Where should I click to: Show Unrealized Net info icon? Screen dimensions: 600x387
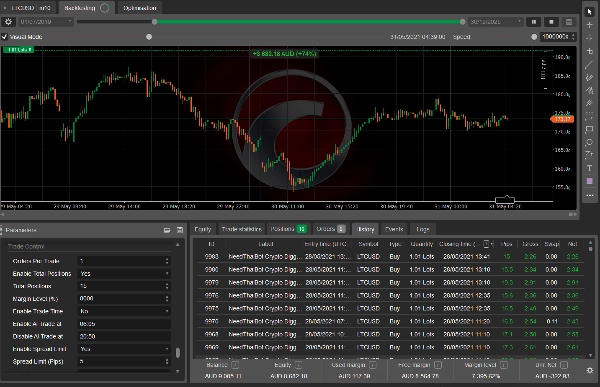[564, 365]
